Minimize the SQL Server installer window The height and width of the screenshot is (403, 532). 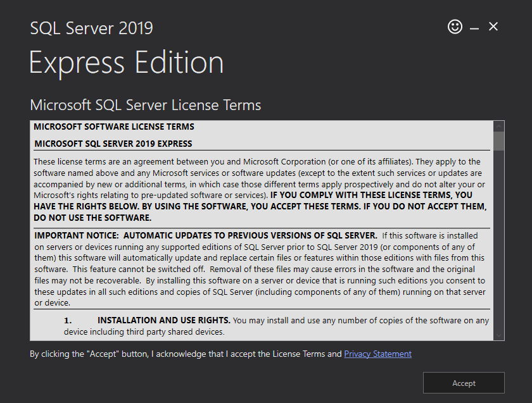coord(474,28)
